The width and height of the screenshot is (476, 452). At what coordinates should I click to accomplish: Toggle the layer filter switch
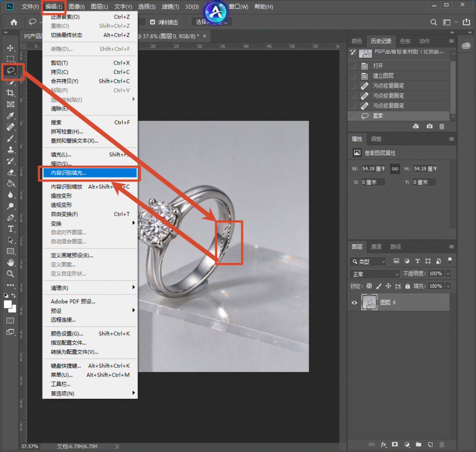click(450, 261)
